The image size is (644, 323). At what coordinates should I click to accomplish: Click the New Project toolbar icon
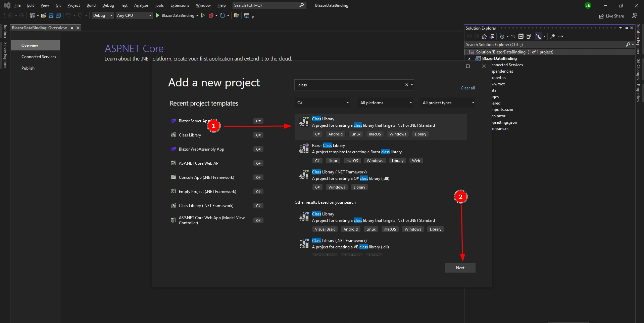[32, 15]
